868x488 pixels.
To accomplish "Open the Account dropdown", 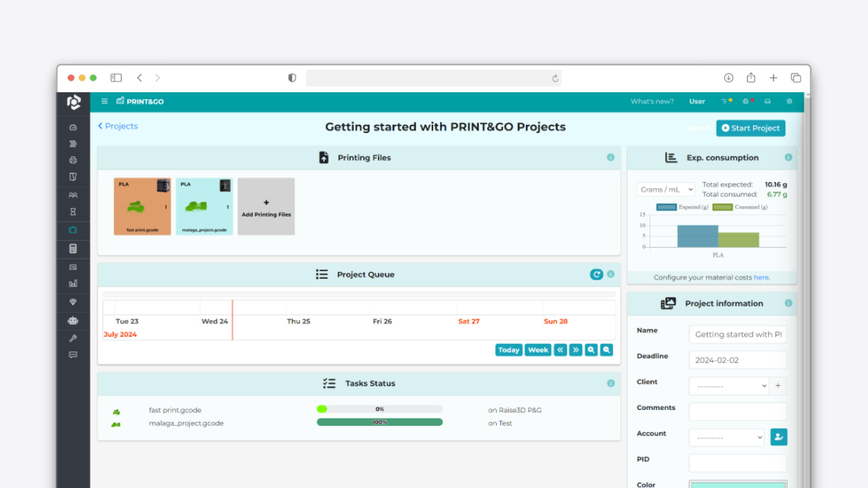I will point(726,437).
